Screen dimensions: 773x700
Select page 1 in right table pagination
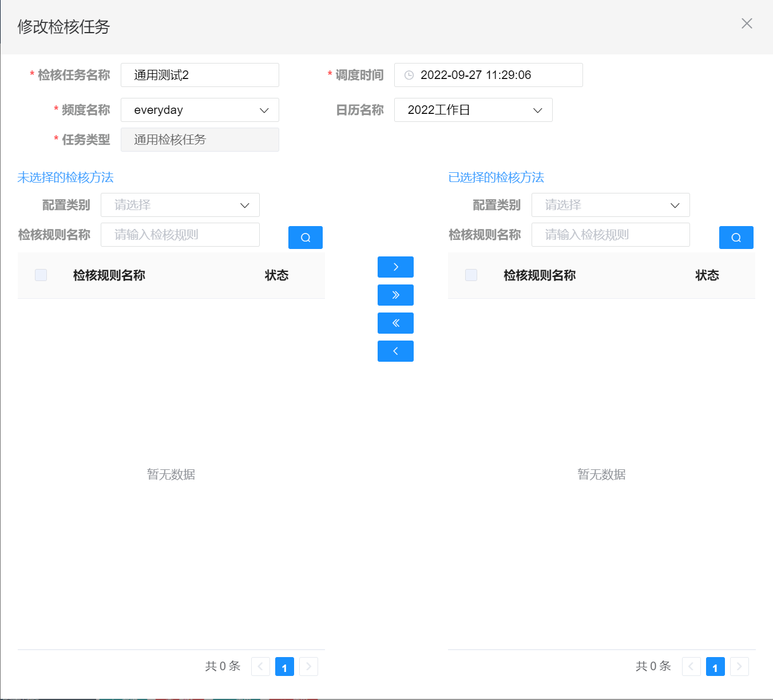pos(715,667)
